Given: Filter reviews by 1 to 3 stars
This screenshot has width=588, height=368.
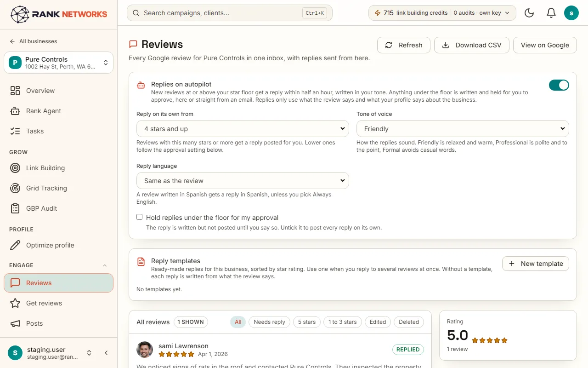Looking at the screenshot, I should click(343, 322).
